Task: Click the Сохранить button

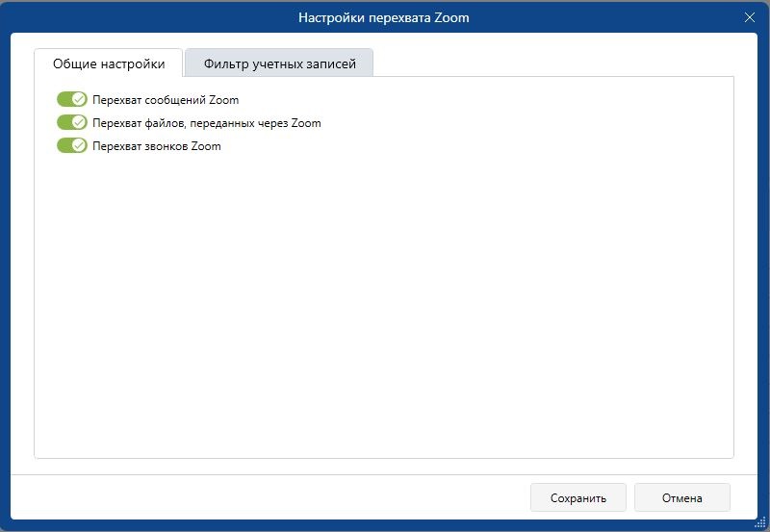Action: point(578,497)
